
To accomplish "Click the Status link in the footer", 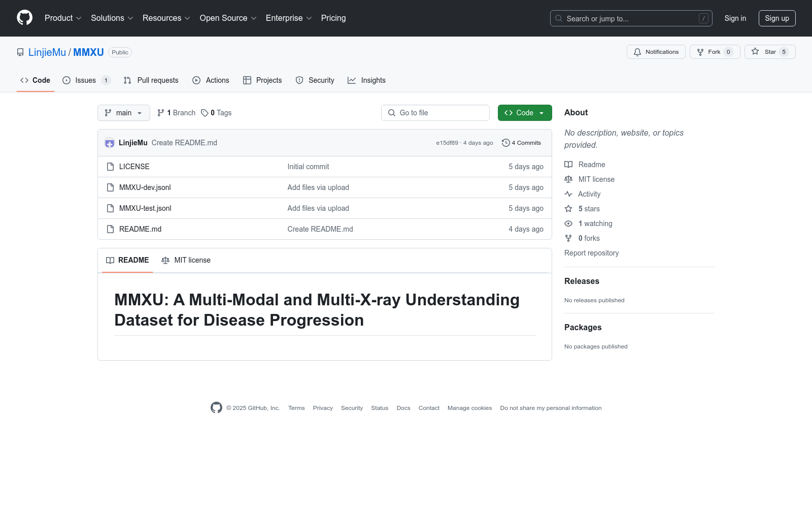I will coord(380,408).
